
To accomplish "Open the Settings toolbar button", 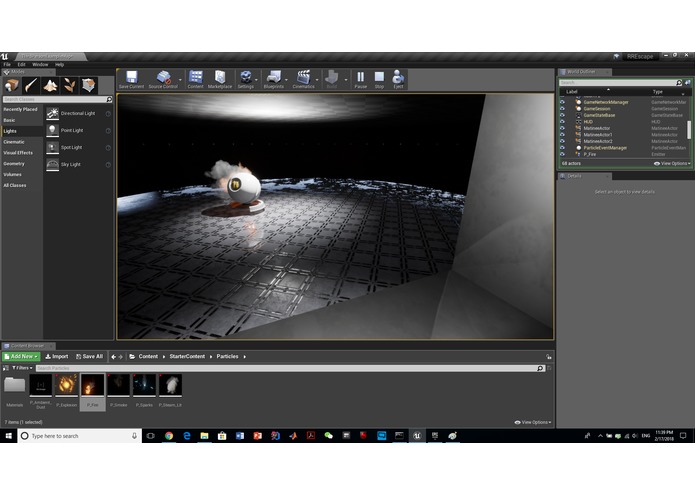I will [x=246, y=80].
